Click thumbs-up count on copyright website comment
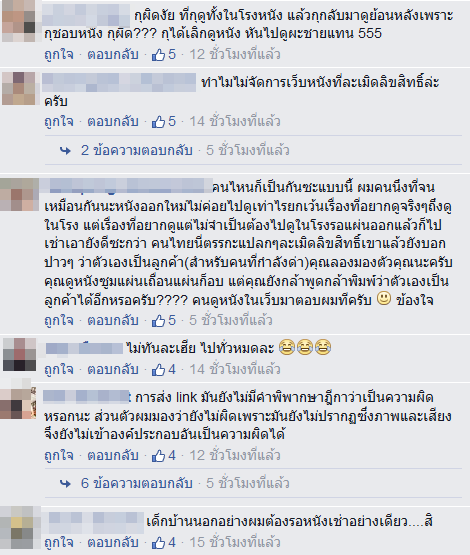Viewport: 470px width, 555px height. click(172, 121)
